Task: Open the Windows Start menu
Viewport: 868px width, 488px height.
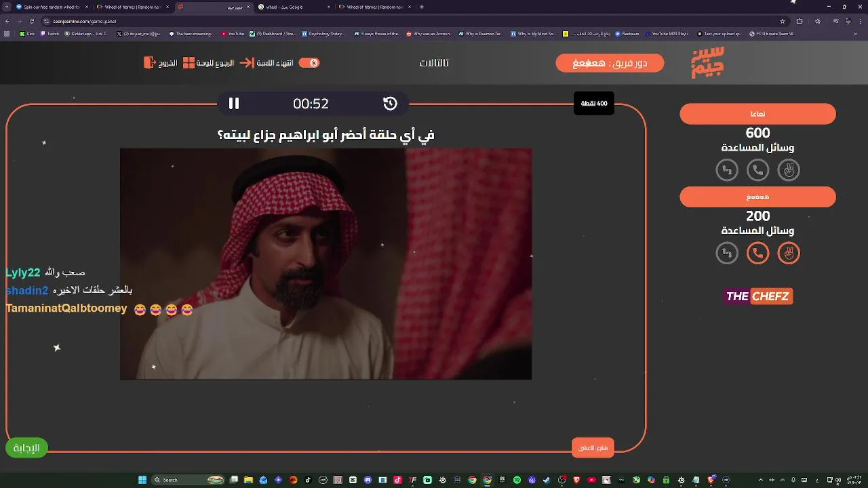Action: (142, 480)
